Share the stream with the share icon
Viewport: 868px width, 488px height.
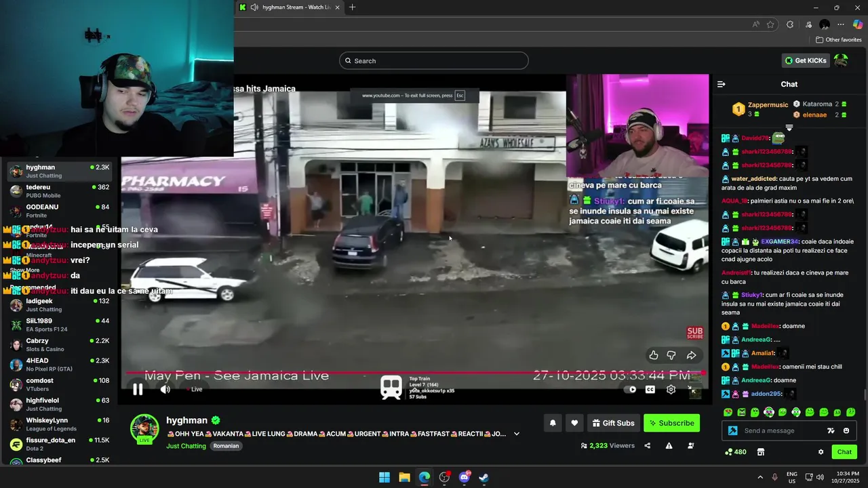(647, 445)
